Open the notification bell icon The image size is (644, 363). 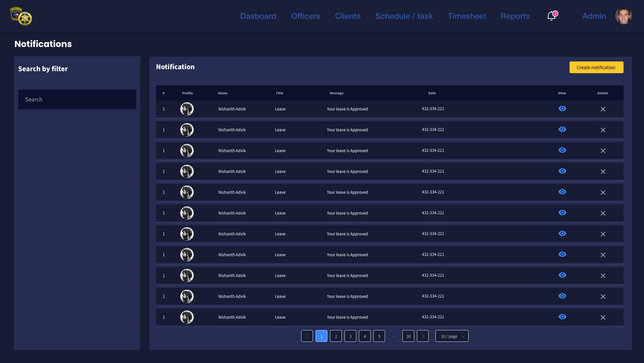click(551, 16)
